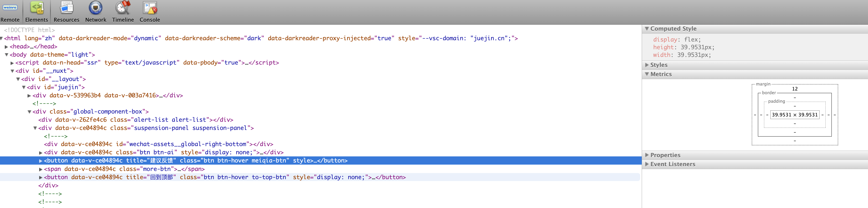Expand the Event Listeners section

coord(647,164)
